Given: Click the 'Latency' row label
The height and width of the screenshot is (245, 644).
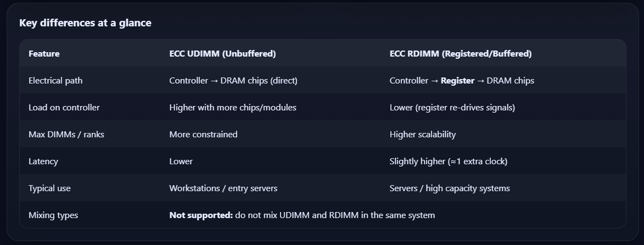Looking at the screenshot, I should [x=43, y=162].
